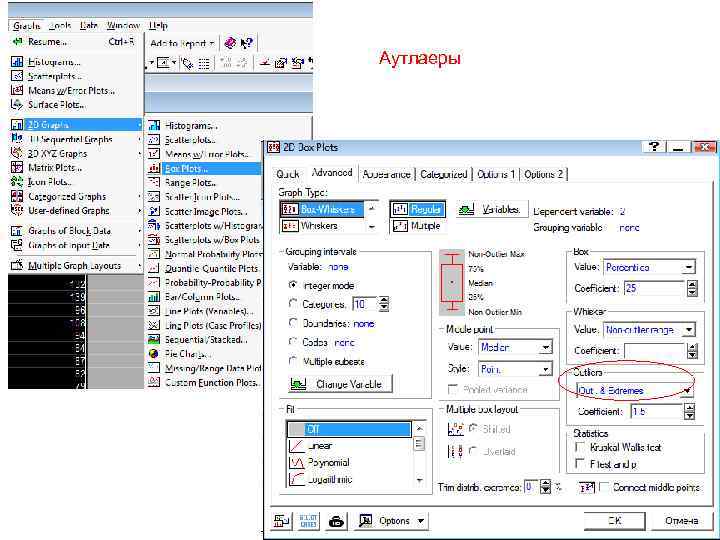
Task: Select Normal Probability Plots entry
Action: (204, 254)
